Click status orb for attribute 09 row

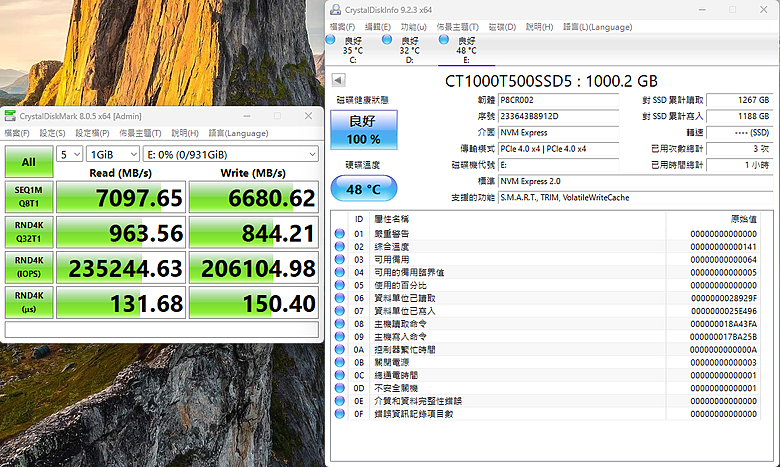tap(340, 337)
